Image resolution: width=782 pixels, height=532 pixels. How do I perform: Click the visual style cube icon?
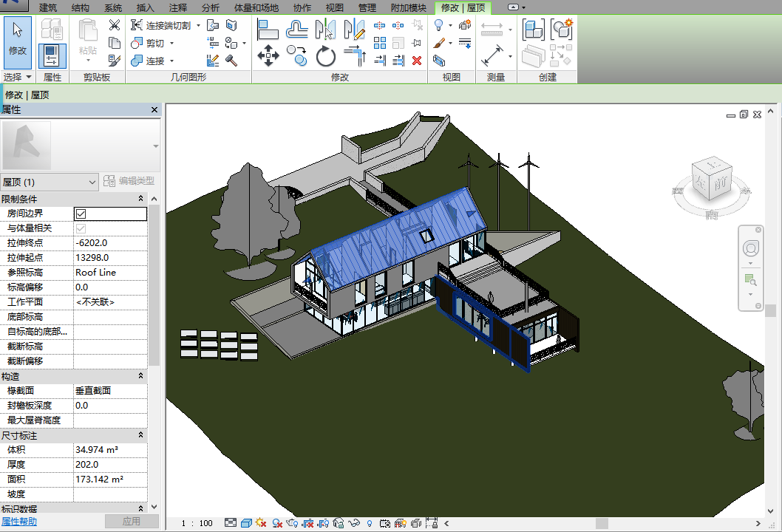pyautogui.click(x=246, y=523)
